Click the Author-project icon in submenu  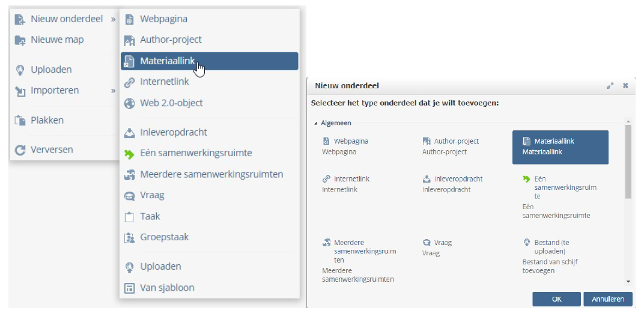129,40
